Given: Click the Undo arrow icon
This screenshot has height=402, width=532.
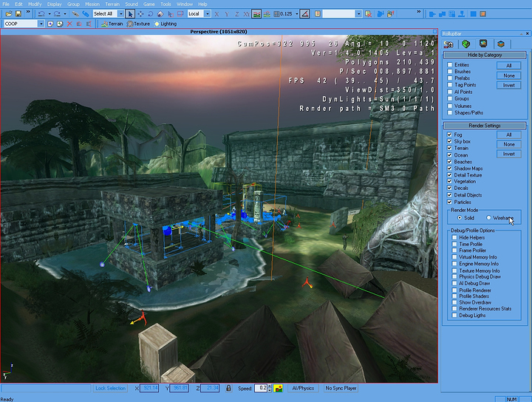Looking at the screenshot, I should 40,13.
